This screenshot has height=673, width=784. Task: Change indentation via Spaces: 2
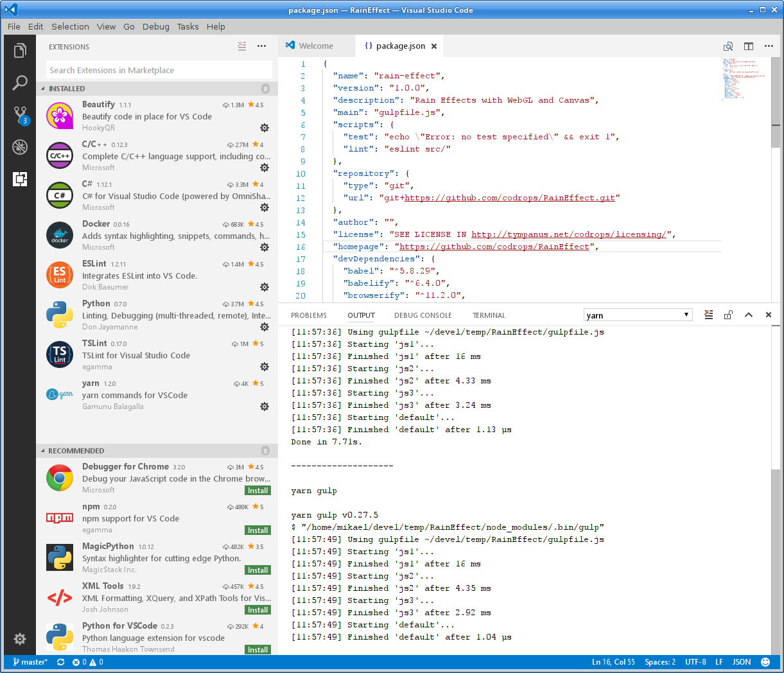(x=660, y=662)
